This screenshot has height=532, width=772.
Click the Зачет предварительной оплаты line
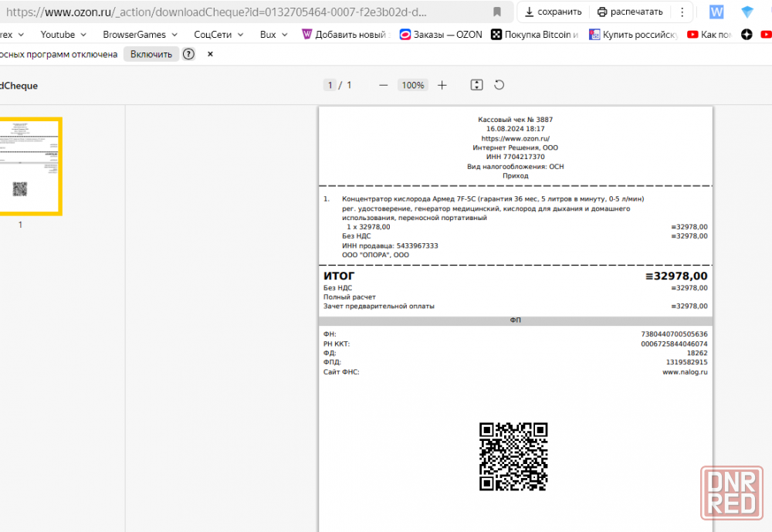point(378,306)
